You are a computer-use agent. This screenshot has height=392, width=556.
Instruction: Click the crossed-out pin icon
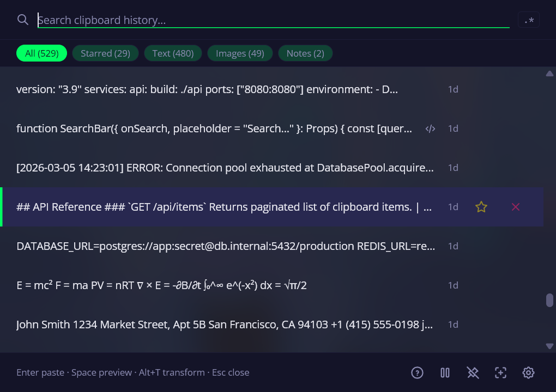coord(473,372)
